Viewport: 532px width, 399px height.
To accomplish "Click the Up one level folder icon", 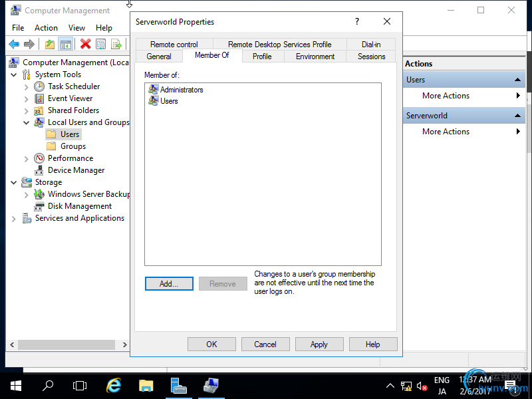I will click(x=50, y=44).
